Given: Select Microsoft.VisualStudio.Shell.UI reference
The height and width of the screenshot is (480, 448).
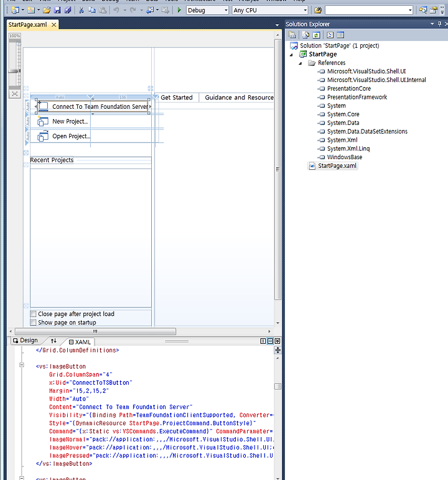Looking at the screenshot, I should [366, 72].
